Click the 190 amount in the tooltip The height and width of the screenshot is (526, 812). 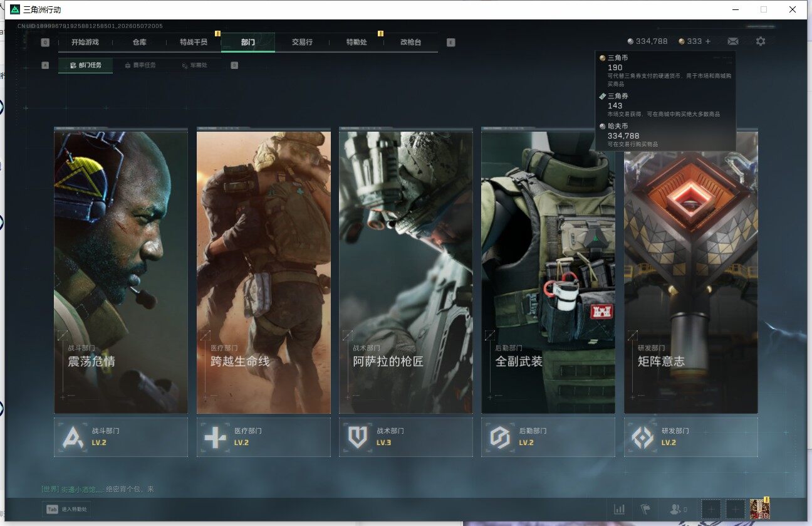tap(615, 67)
